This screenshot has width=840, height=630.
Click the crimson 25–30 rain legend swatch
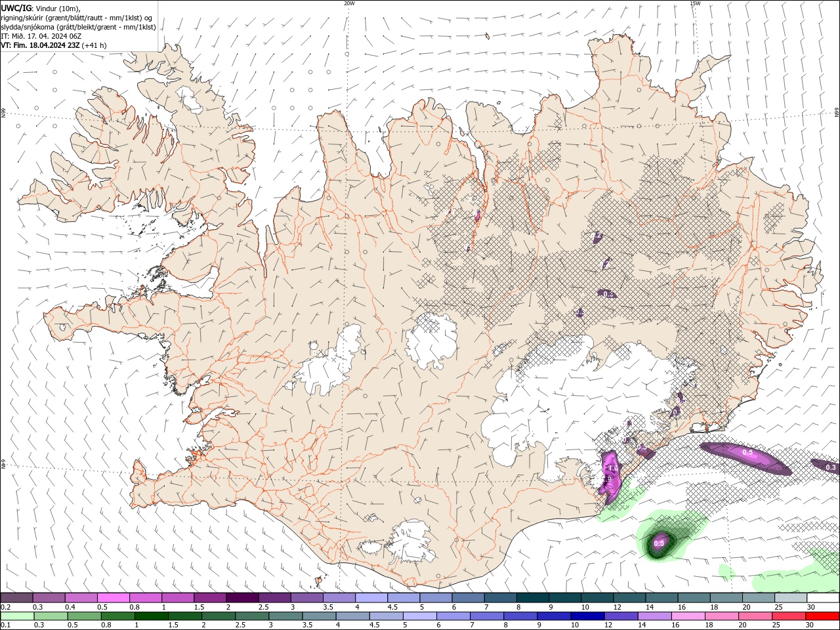788,616
